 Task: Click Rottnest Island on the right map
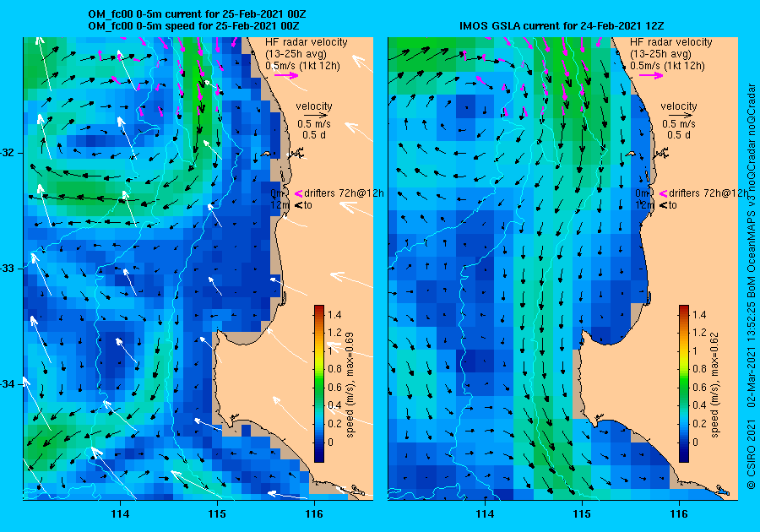(x=631, y=154)
